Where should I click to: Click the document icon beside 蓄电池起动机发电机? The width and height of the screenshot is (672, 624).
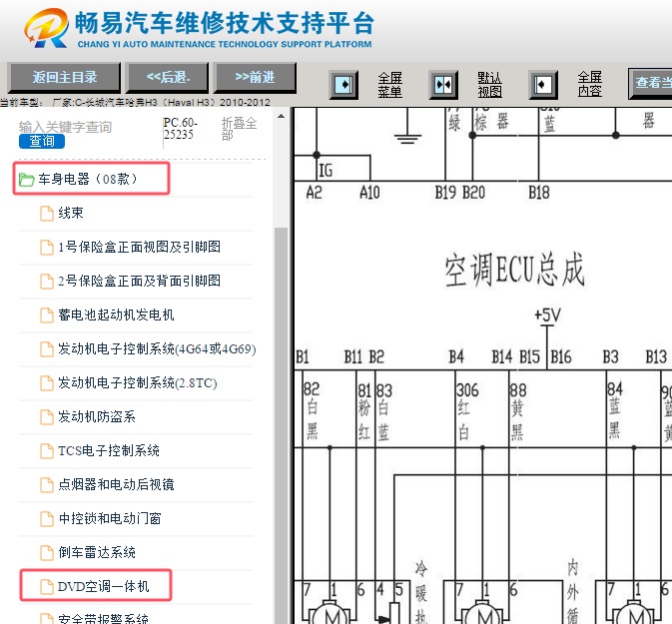[47, 315]
